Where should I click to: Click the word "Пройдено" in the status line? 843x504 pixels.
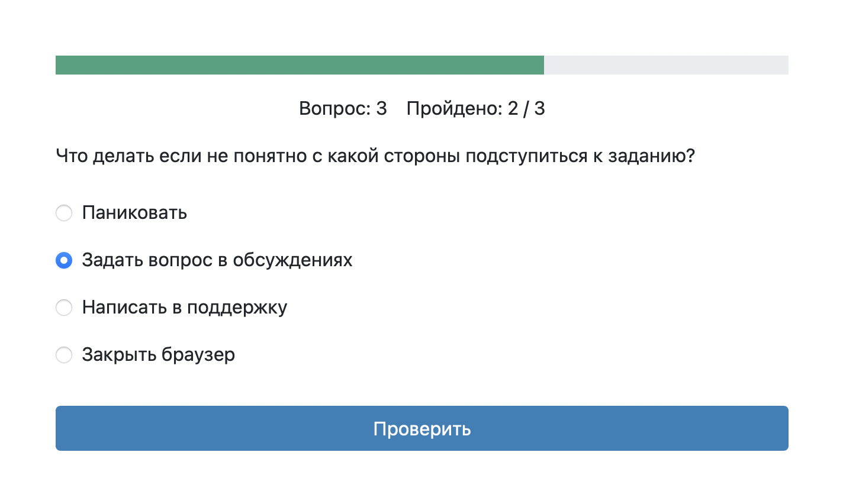[454, 109]
